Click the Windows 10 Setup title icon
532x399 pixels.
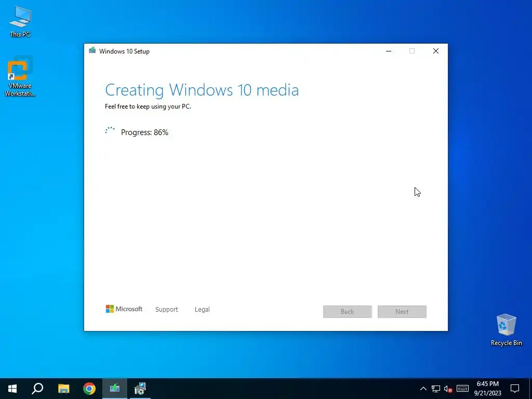click(x=92, y=51)
